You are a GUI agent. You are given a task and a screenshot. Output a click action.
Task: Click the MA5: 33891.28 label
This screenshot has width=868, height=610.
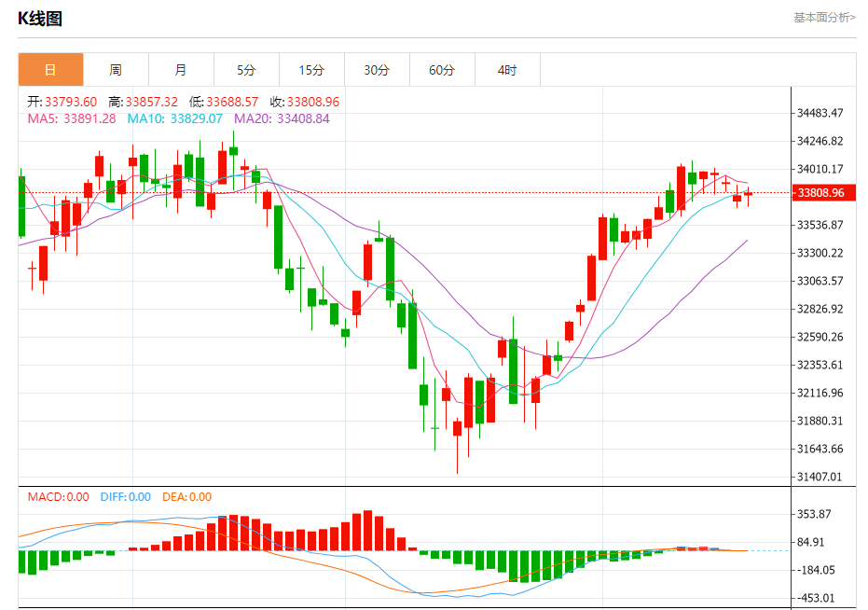pyautogui.click(x=72, y=118)
